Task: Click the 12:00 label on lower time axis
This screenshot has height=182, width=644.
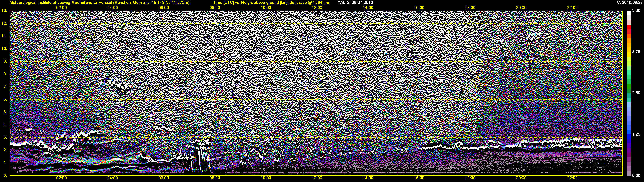Action: pos(317,178)
